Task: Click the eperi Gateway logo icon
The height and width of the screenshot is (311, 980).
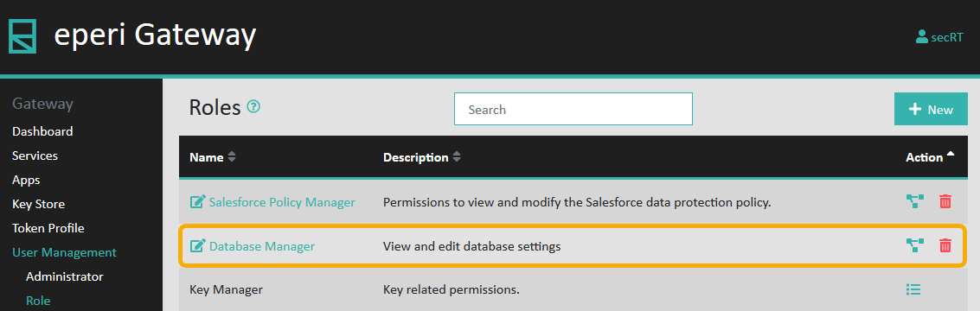Action: [22, 36]
